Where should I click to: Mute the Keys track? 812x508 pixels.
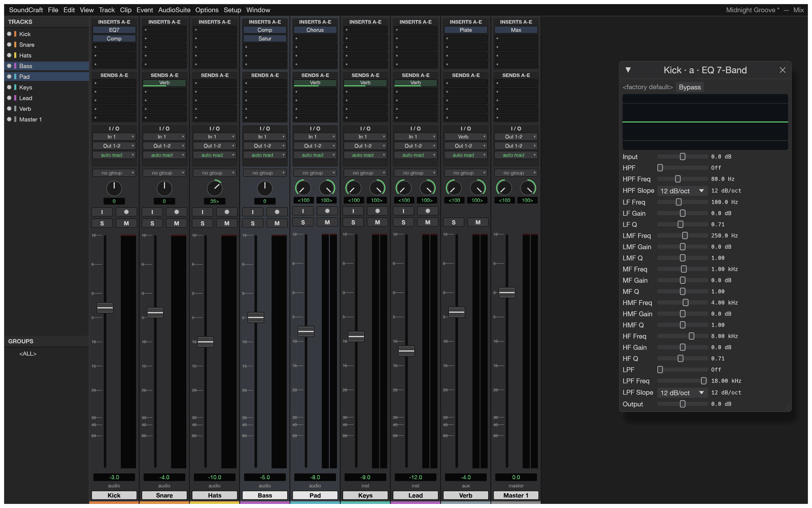(x=378, y=222)
